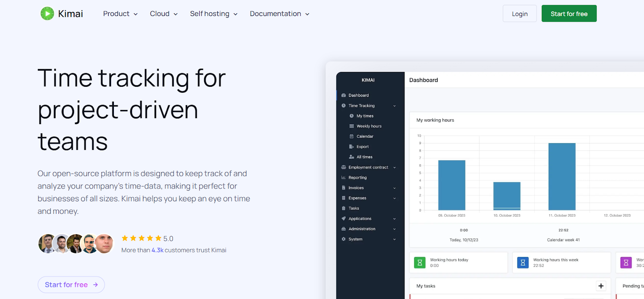This screenshot has height=299, width=644.
Task: Click the Login button
Action: (520, 14)
